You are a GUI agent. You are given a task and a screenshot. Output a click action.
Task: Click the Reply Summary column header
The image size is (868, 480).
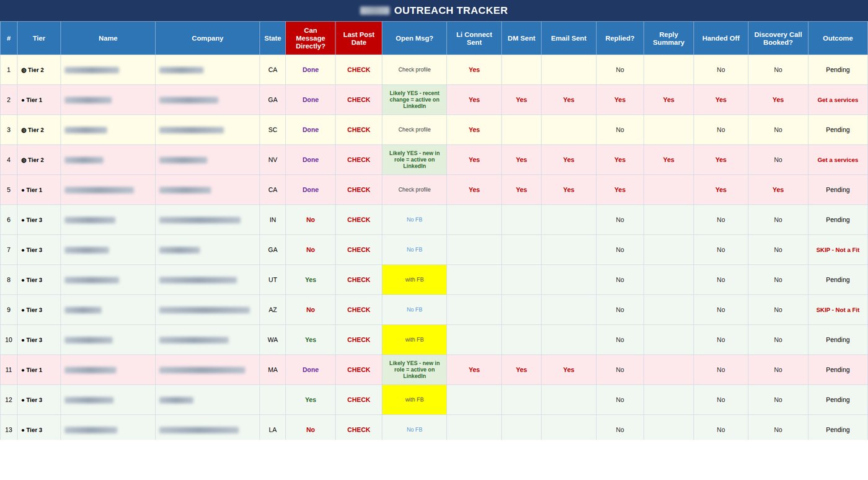click(668, 38)
